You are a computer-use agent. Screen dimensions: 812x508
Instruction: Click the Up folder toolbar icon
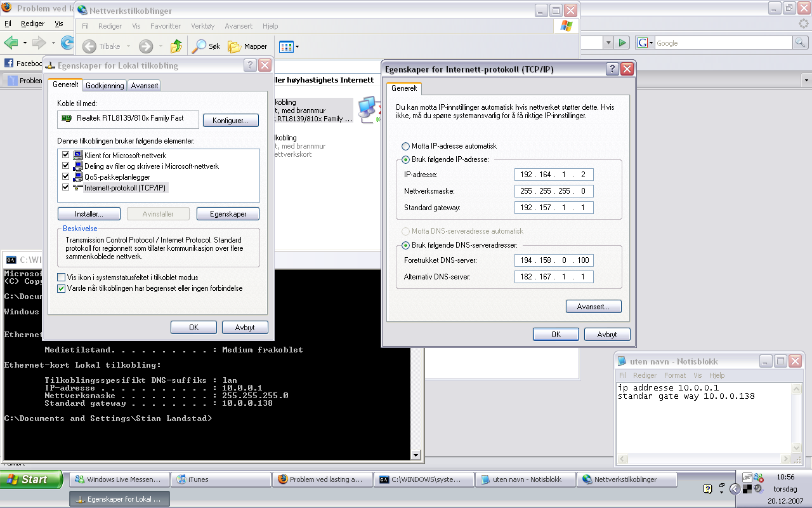coord(176,46)
